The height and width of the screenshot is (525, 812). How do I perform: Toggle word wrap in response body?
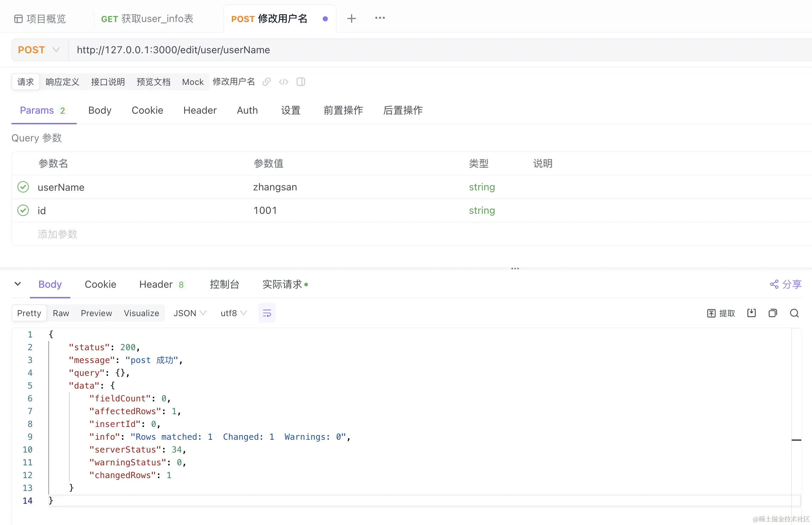[x=267, y=313]
